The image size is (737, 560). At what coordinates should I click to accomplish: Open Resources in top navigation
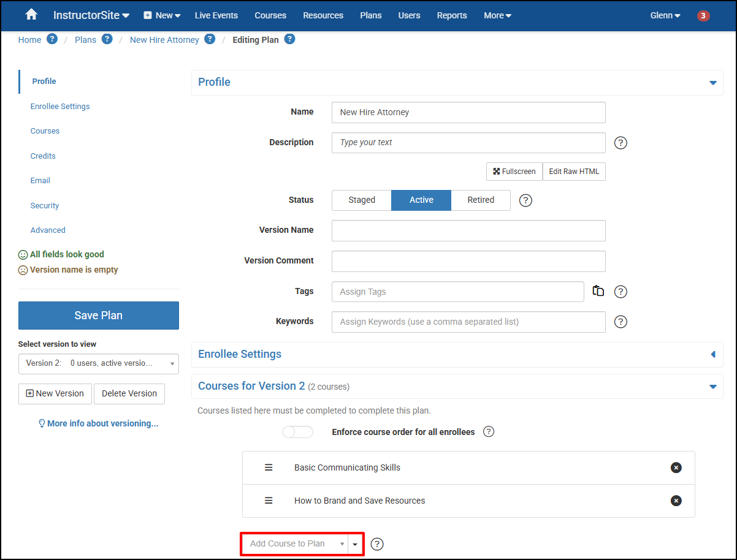pyautogui.click(x=323, y=15)
